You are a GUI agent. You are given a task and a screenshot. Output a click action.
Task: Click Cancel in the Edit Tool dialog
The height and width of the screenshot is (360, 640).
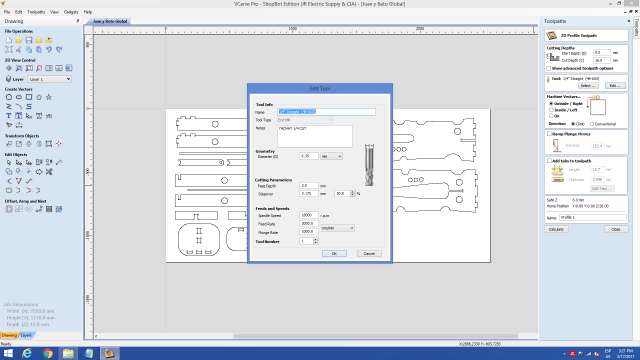(x=369, y=253)
